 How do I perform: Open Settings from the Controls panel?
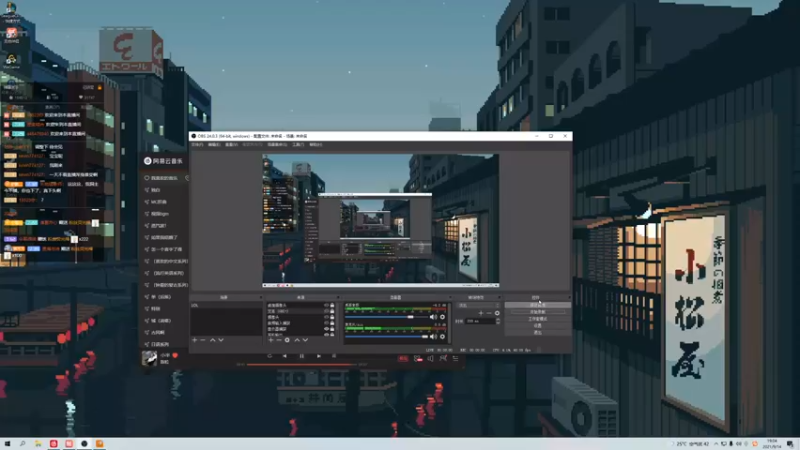point(538,326)
